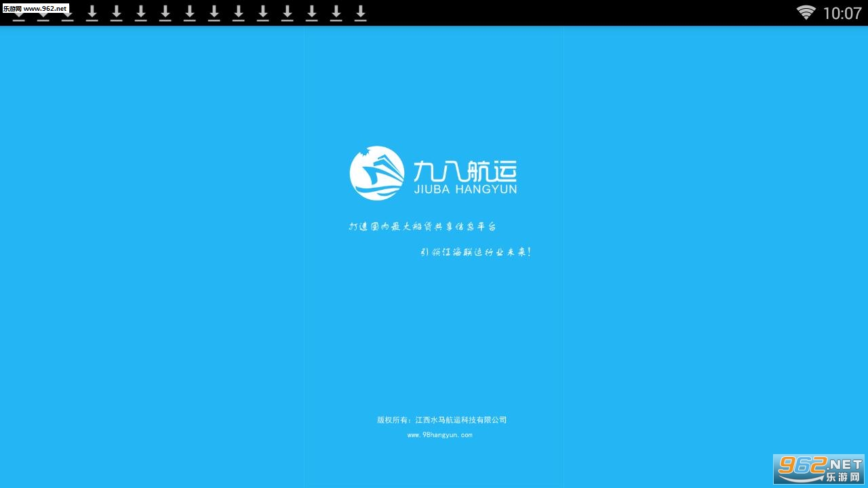Viewport: 868px width, 488px height.
Task: Tap the 九八航运 brand title
Action: pos(465,170)
